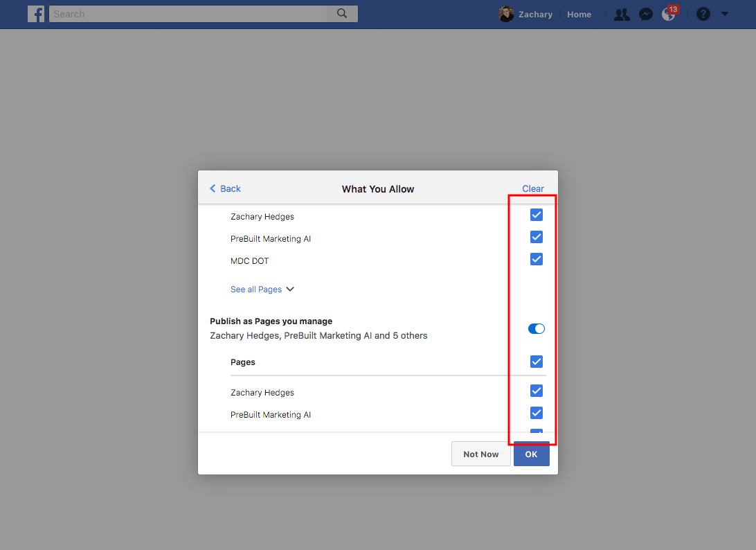
Task: Uncheck Zachary Hedges checkbox in the upper list
Action: tap(536, 215)
